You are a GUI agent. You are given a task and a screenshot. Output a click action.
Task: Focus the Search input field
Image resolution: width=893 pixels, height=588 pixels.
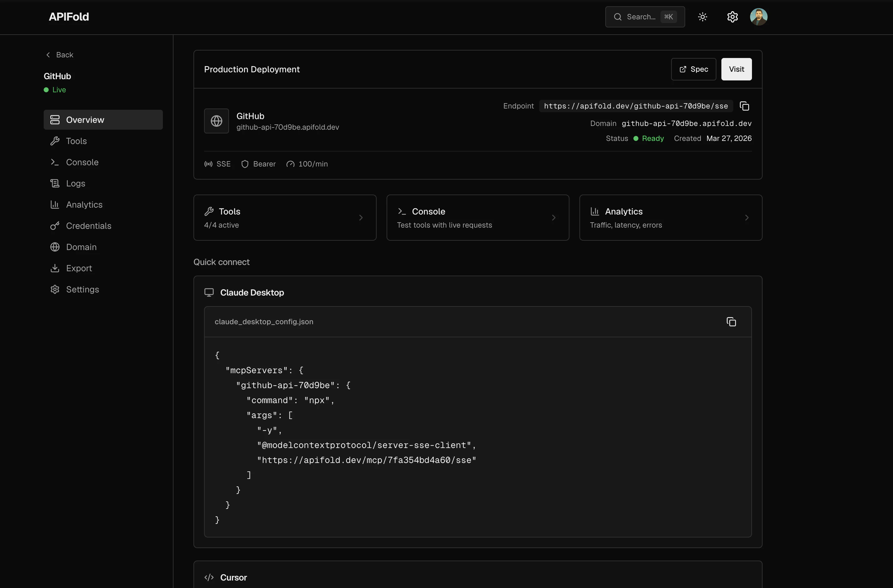(641, 17)
